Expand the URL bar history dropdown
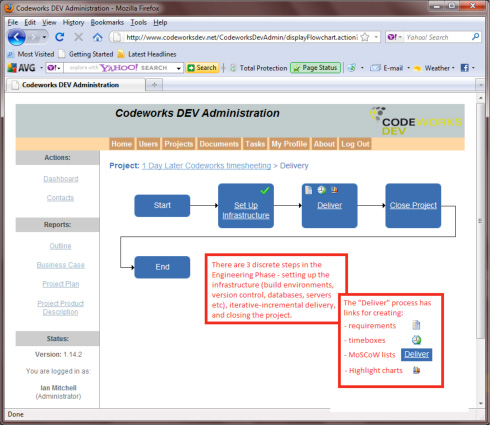493x425 pixels. click(x=376, y=37)
